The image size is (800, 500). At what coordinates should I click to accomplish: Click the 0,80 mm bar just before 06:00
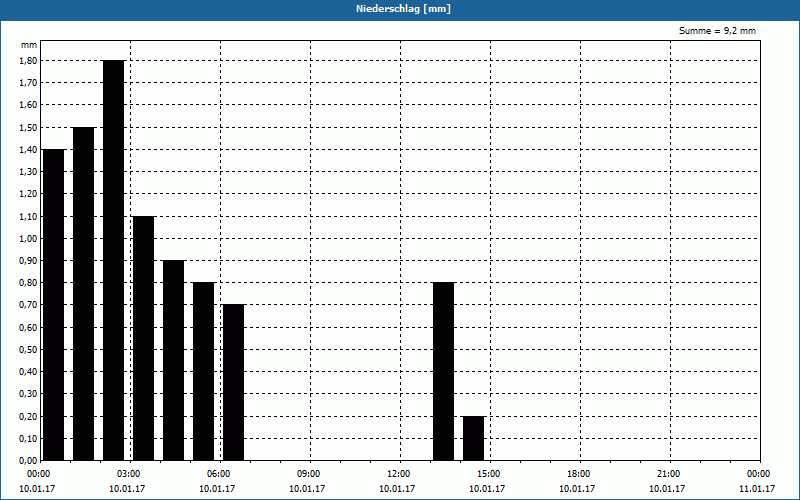pyautogui.click(x=204, y=371)
